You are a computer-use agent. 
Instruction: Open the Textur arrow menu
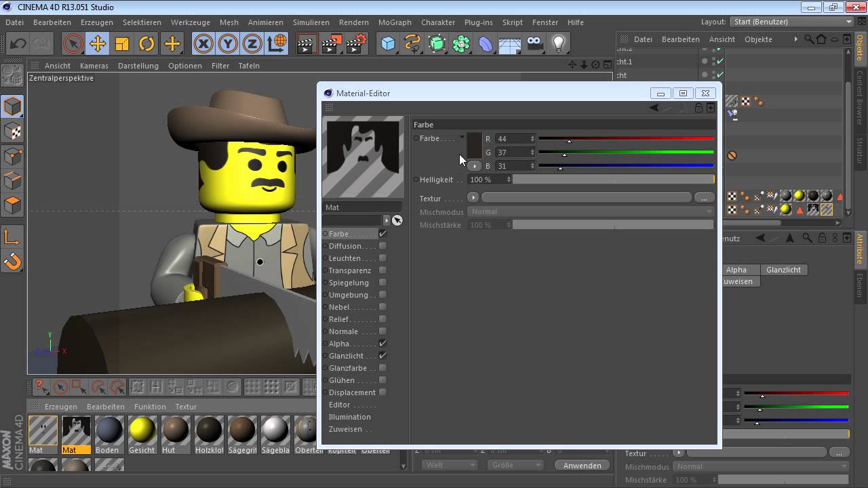473,198
